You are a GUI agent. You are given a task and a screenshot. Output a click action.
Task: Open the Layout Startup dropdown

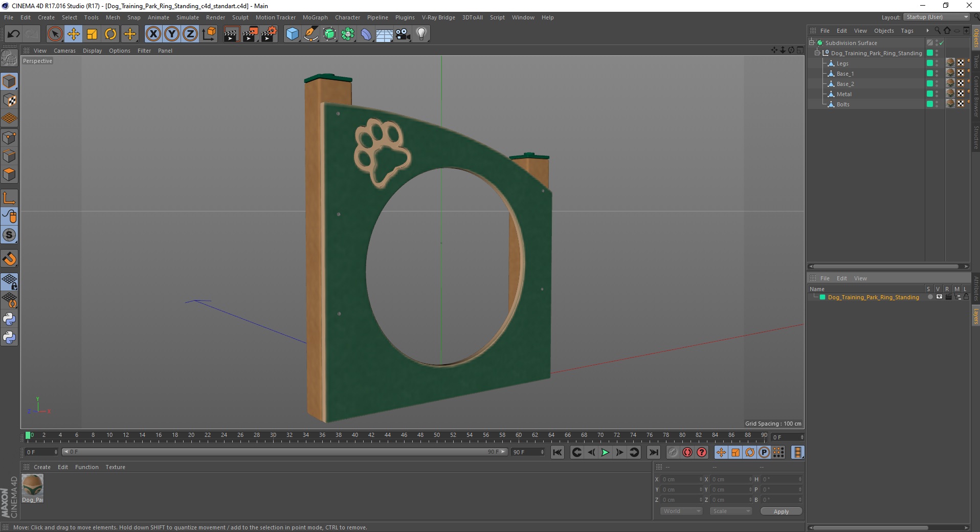coord(937,17)
